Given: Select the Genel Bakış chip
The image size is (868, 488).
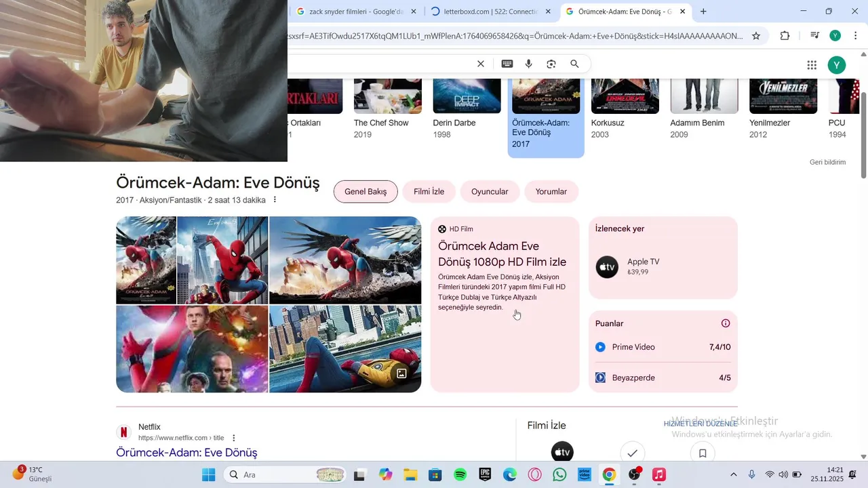Looking at the screenshot, I should coord(366,192).
